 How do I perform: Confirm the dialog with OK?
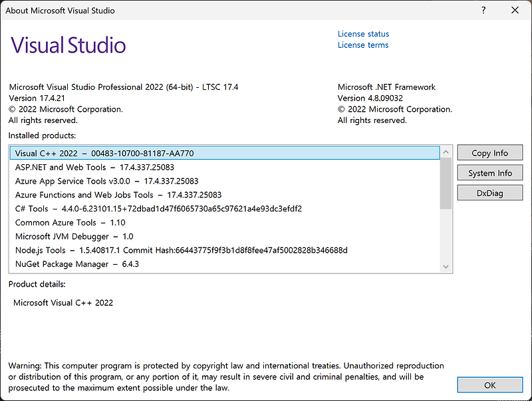pyautogui.click(x=489, y=384)
